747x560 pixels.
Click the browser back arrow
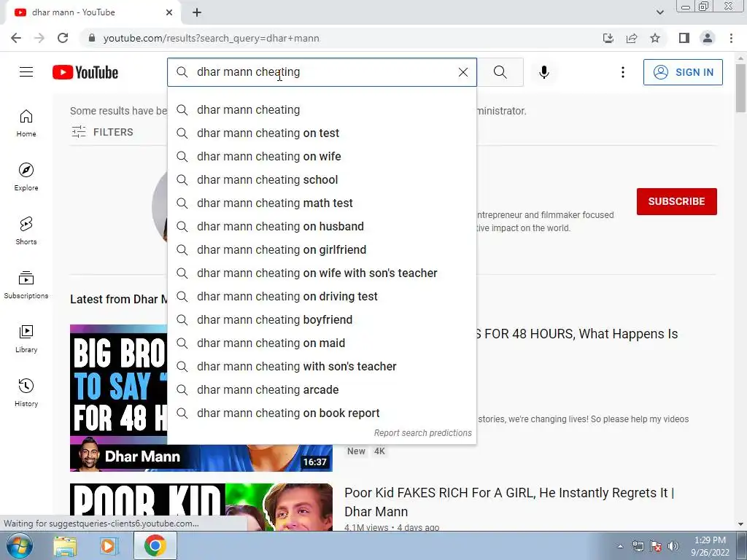point(16,38)
